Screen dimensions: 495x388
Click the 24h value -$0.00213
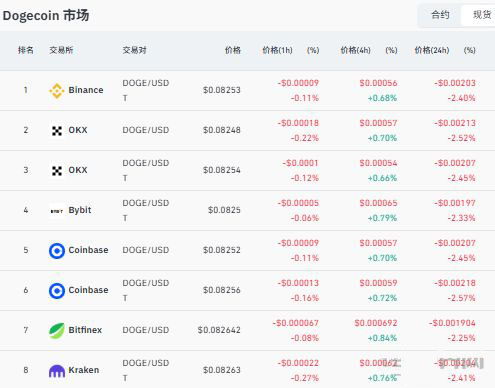pos(455,123)
